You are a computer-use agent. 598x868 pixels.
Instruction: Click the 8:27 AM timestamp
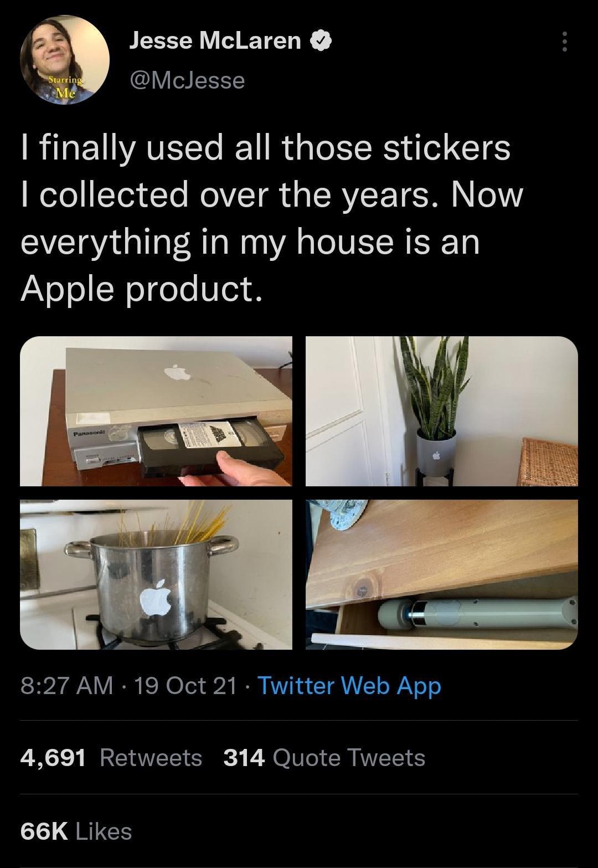[x=66, y=685]
